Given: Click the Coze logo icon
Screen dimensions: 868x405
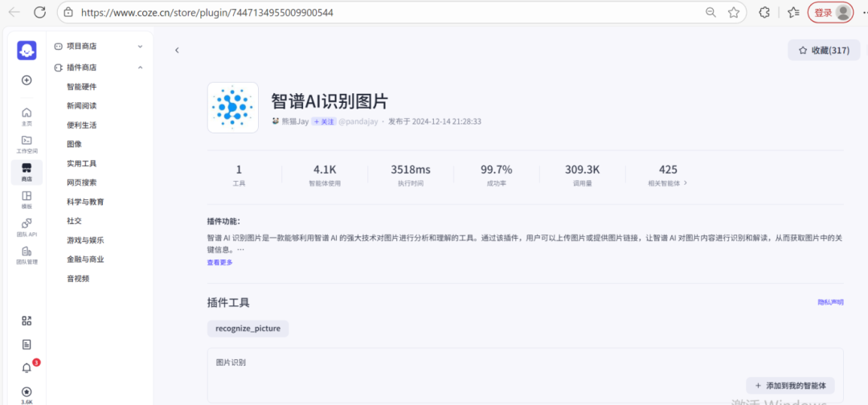Looking at the screenshot, I should (x=27, y=51).
